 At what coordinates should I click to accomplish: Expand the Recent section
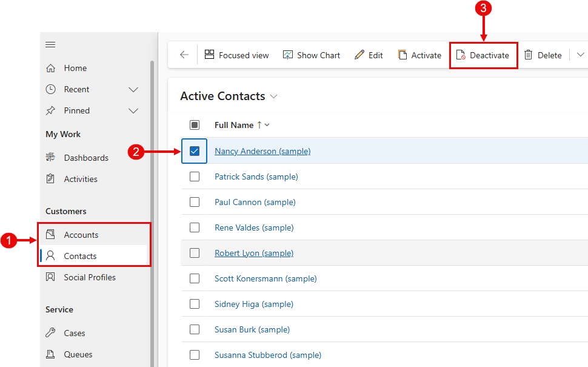(x=133, y=89)
